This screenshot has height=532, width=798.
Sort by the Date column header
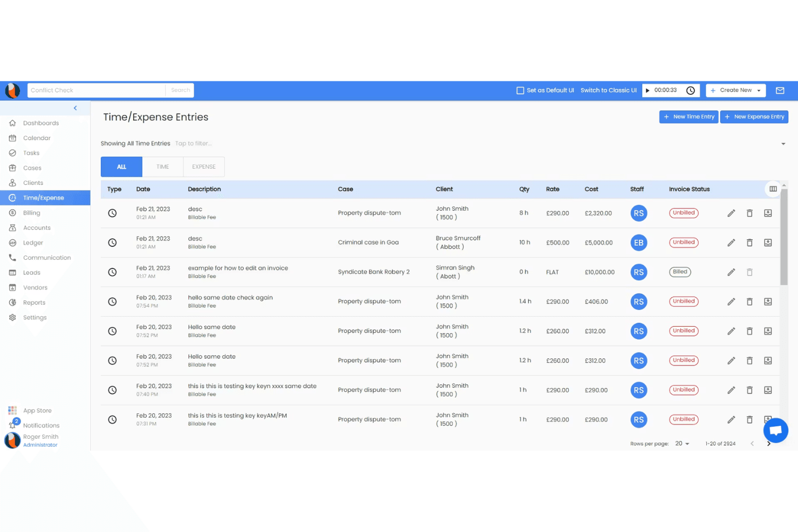[x=143, y=189]
